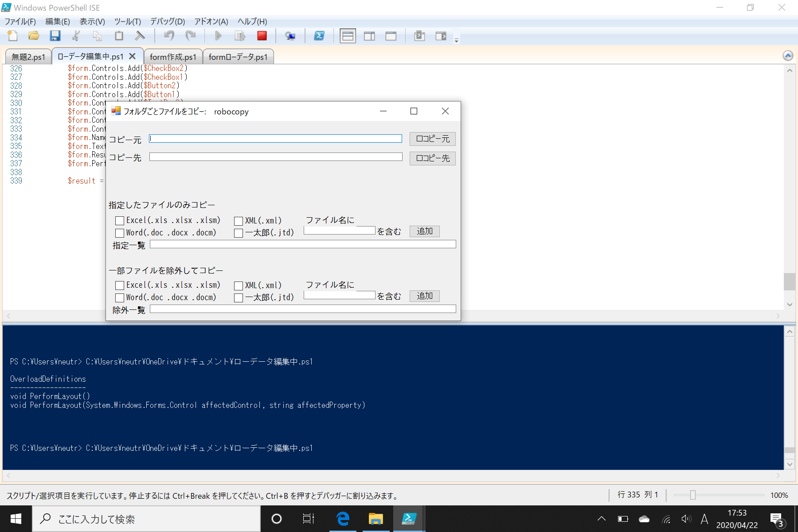Switch layout with Show Script Pane Right icon

point(369,36)
